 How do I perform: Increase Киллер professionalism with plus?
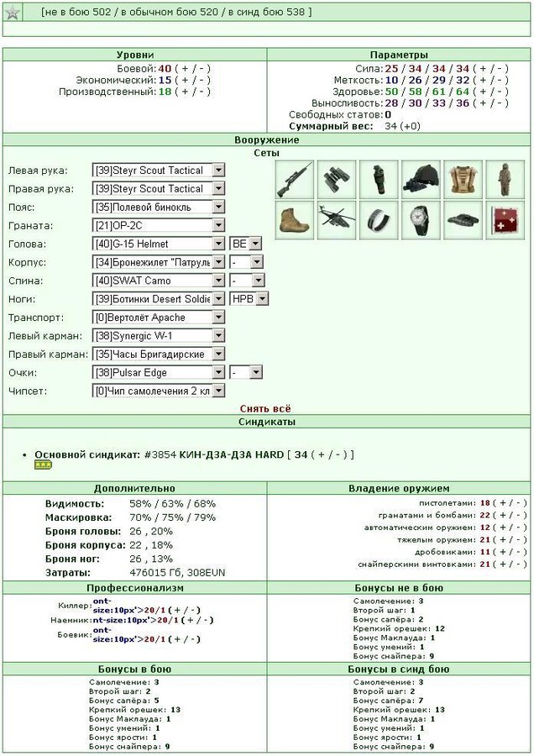point(177,611)
